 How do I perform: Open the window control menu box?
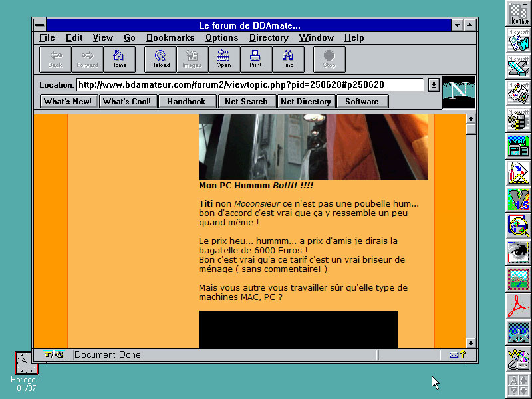[40, 25]
